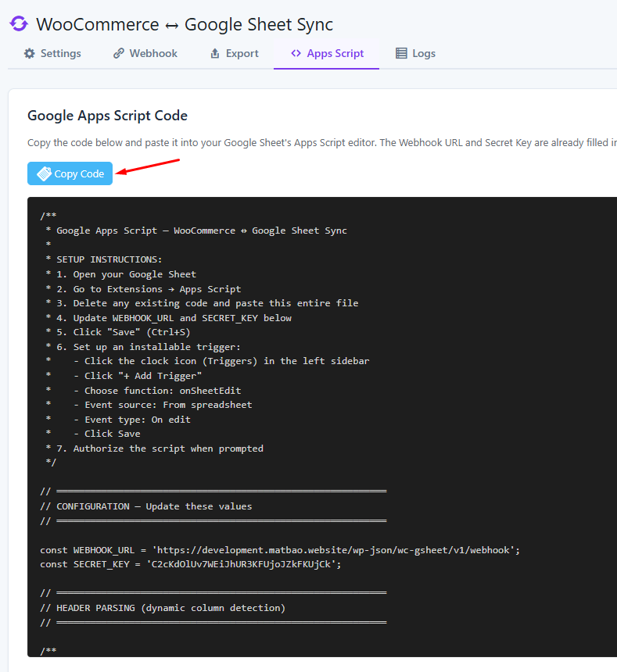Screen dimensions: 617x672
Task: Open the Settings tab
Action: point(52,54)
